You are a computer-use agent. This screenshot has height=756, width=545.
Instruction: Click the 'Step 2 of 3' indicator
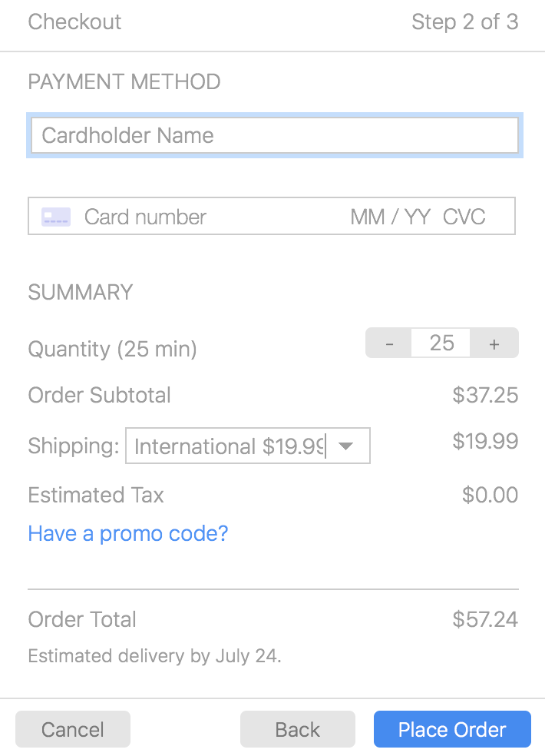tap(464, 22)
